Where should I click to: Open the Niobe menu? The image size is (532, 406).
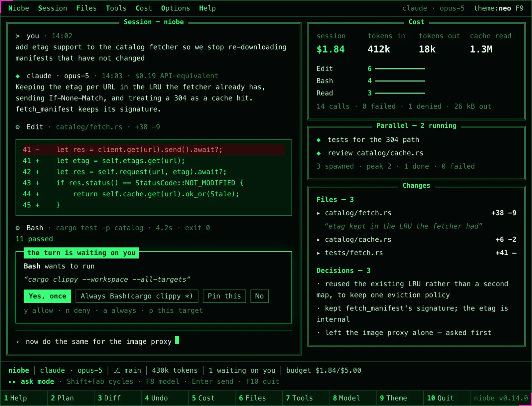coord(19,8)
